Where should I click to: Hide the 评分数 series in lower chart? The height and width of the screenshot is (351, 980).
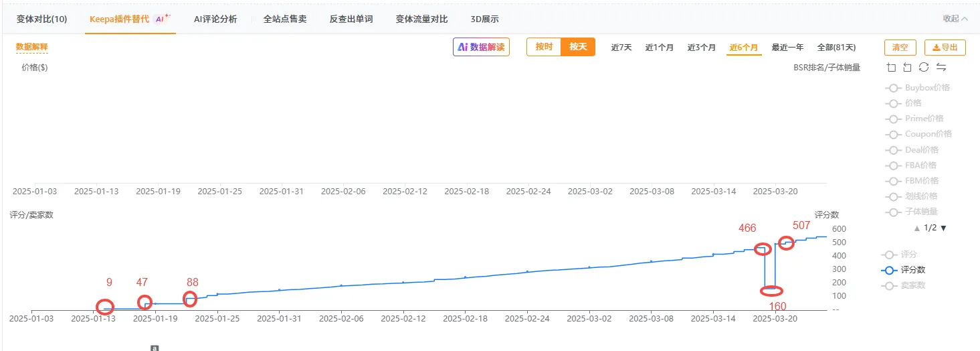(x=904, y=270)
